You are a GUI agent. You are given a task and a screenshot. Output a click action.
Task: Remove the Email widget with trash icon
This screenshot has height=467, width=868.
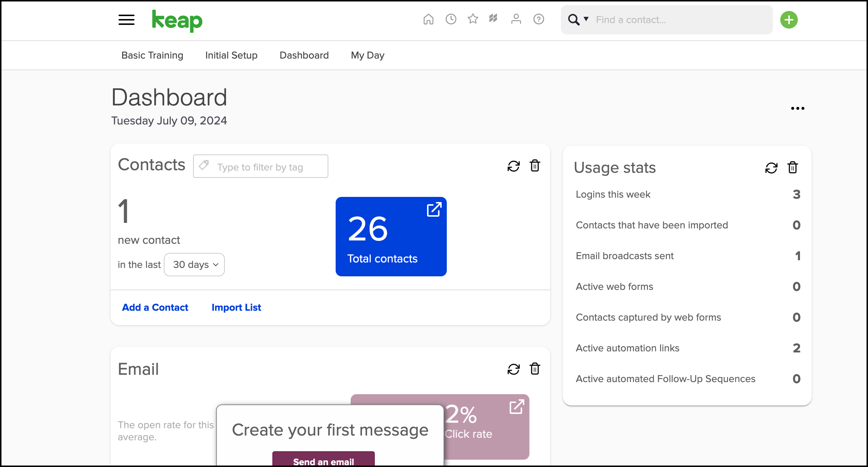[x=535, y=369]
